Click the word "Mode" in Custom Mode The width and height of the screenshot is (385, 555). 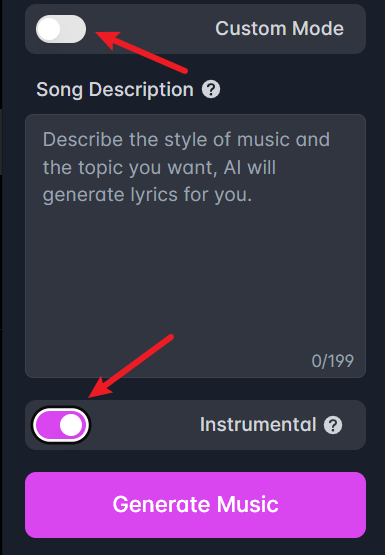318,29
